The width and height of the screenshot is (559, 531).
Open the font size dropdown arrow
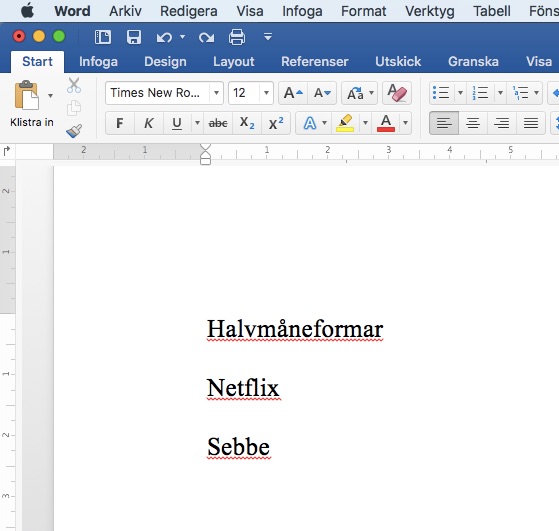click(x=266, y=93)
